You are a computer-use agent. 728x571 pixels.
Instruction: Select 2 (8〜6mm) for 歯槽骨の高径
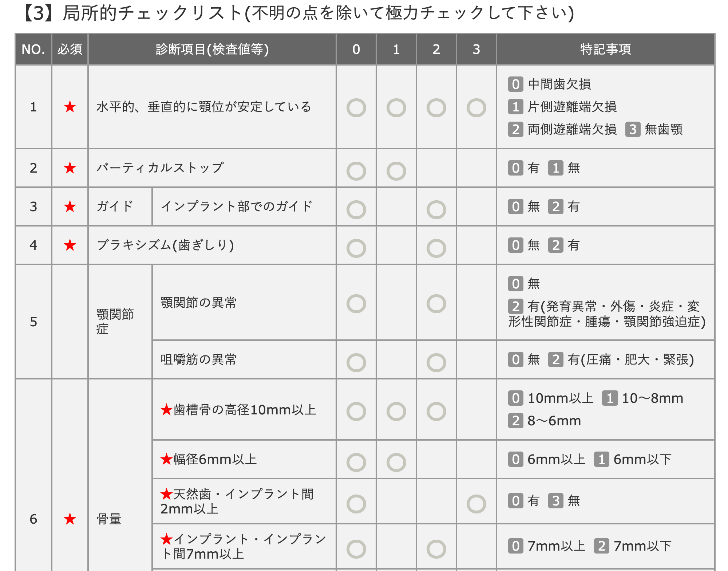436,411
